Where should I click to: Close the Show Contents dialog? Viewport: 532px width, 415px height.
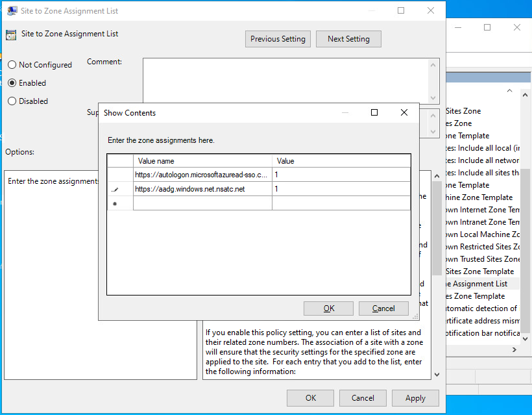[x=404, y=112]
